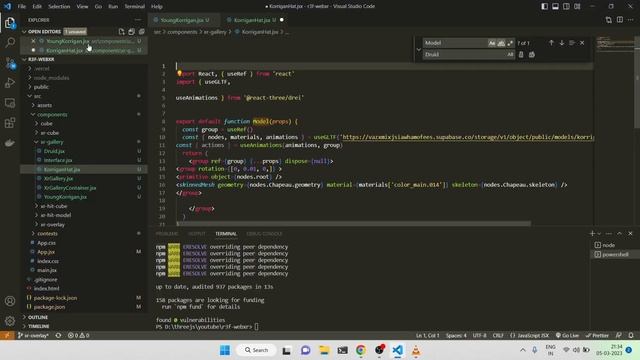Image resolution: width=640 pixels, height=360 pixels.
Task: Toggle Secondary Side Bar layout icon
Action: 566,7
